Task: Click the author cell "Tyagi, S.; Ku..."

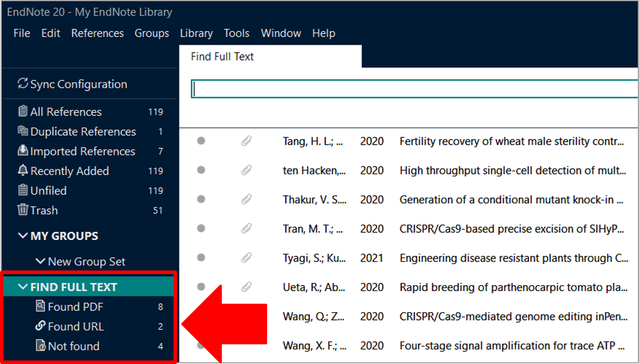Action: pos(314,258)
